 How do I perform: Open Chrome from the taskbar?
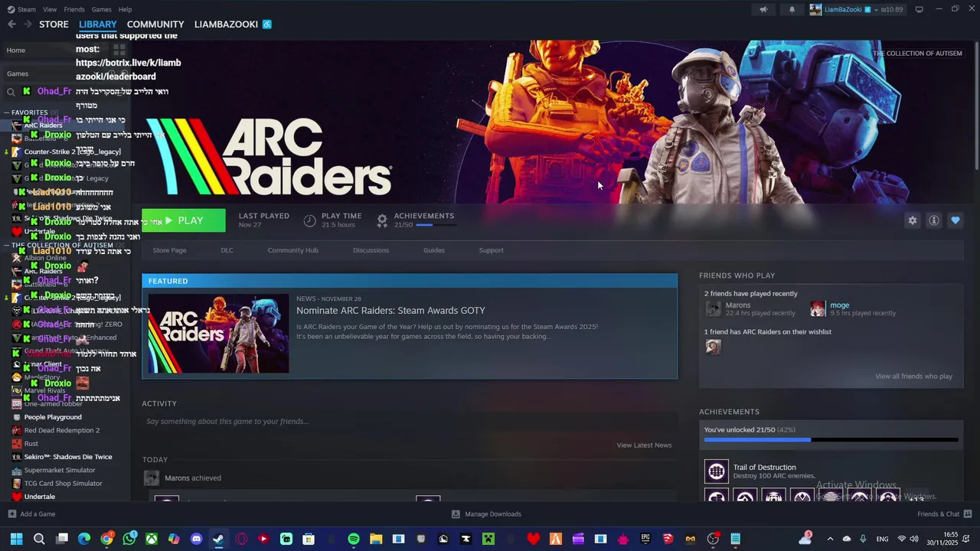(107, 539)
